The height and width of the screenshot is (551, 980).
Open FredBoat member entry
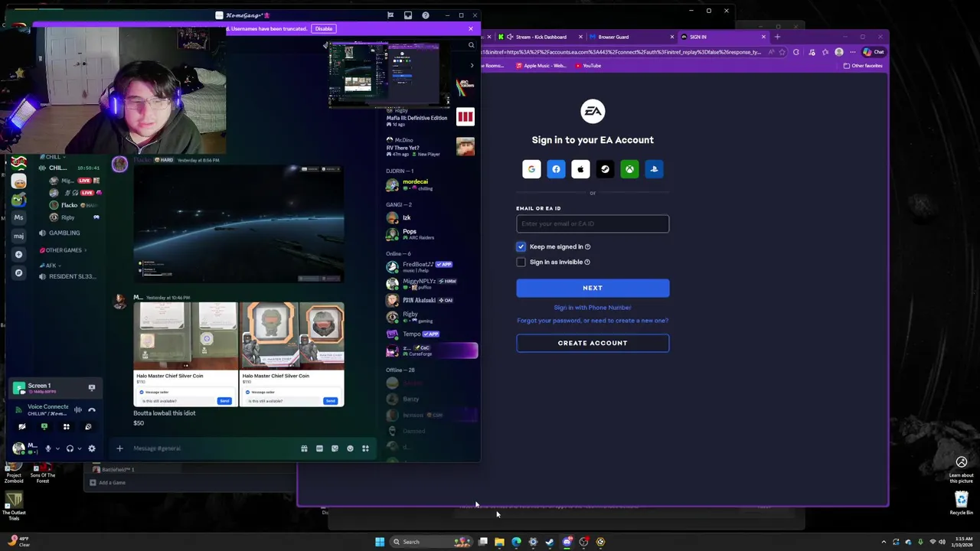pyautogui.click(x=429, y=266)
